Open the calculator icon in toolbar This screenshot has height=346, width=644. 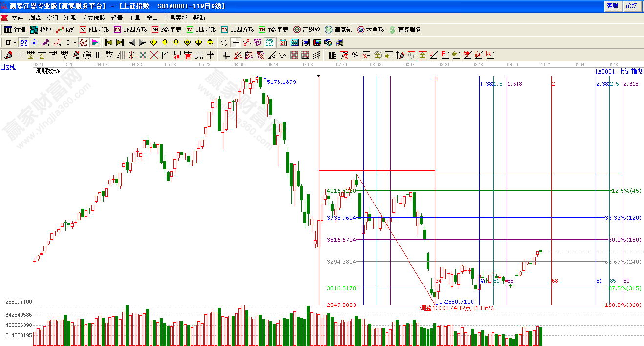295,42
